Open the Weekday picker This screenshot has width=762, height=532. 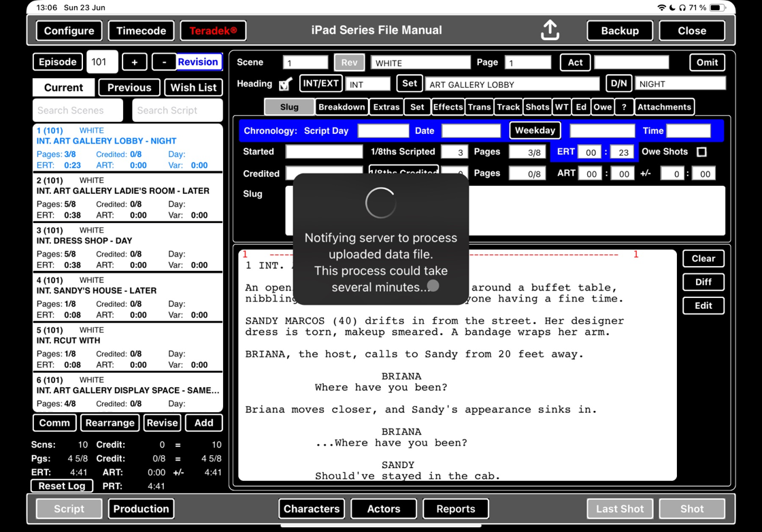pos(535,131)
